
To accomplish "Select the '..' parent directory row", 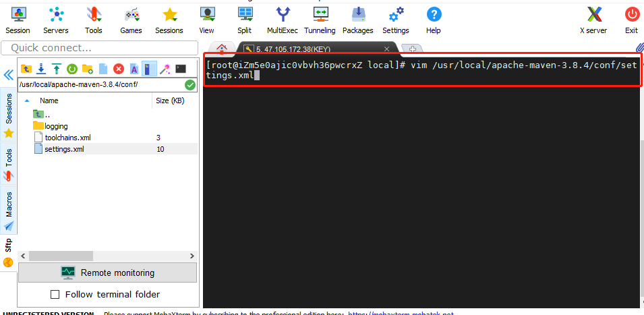I will click(x=108, y=115).
